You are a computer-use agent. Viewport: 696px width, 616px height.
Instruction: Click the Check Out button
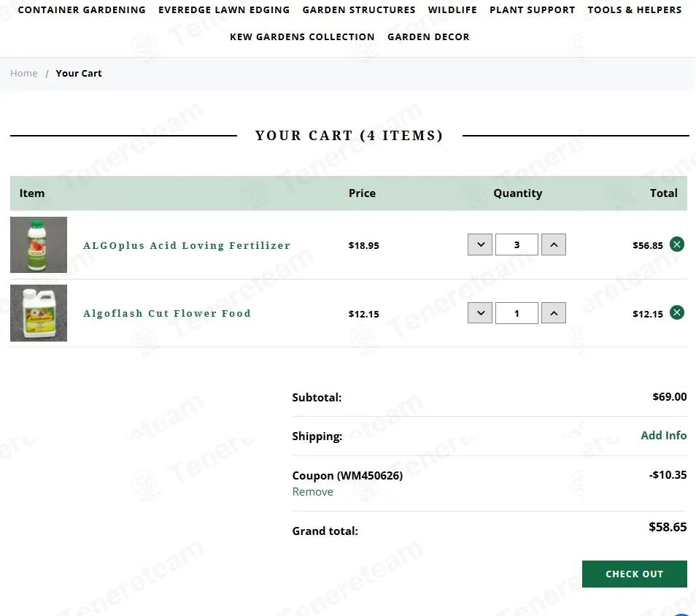[x=634, y=574]
